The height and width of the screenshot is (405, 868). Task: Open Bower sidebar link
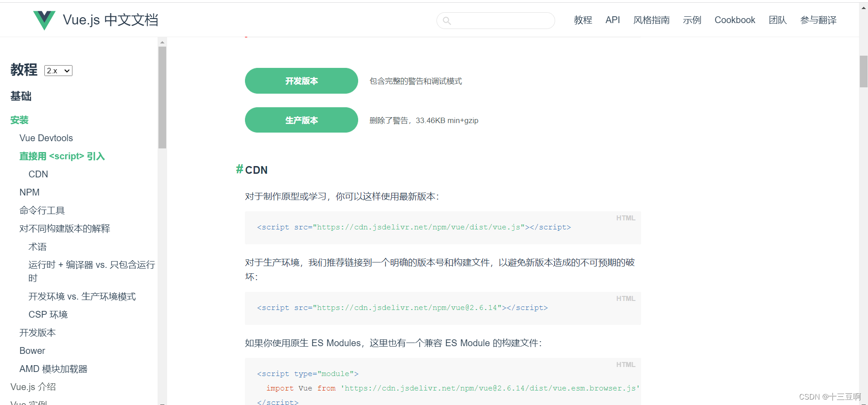pyautogui.click(x=32, y=351)
